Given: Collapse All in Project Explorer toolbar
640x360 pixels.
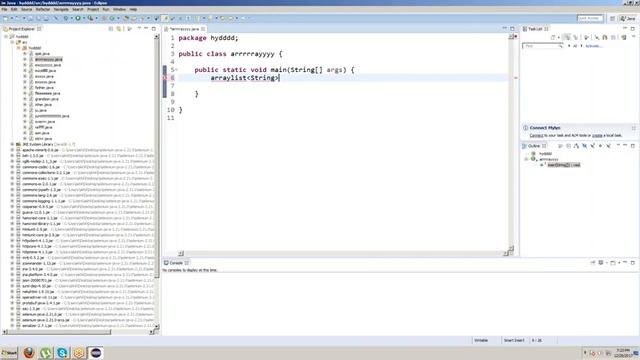Looking at the screenshot, I should coord(111,29).
